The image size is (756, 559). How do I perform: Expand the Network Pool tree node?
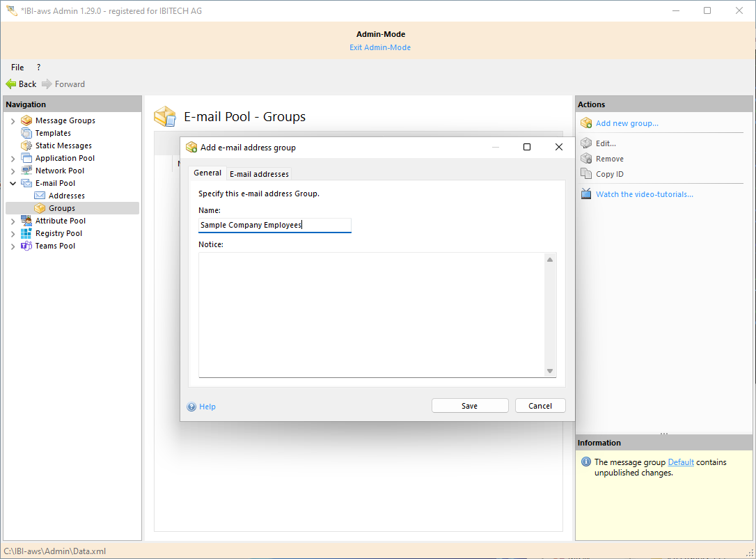click(13, 171)
